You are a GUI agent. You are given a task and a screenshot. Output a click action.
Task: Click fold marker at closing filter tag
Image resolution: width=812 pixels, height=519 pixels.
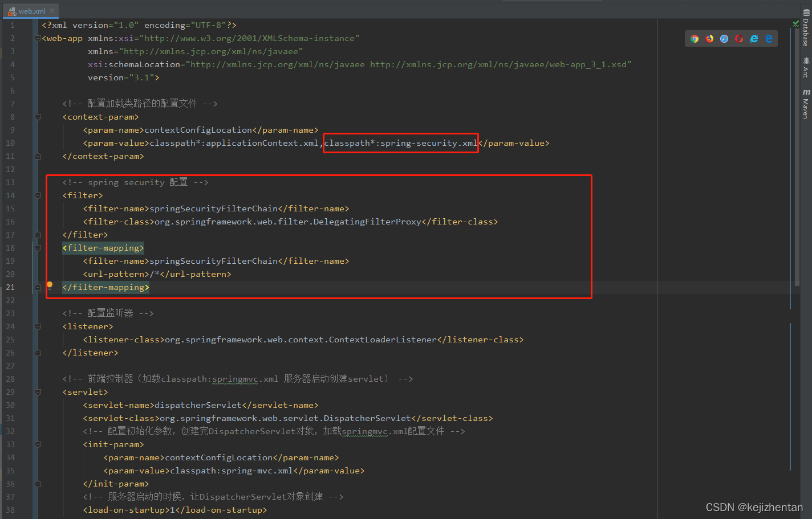pos(38,235)
